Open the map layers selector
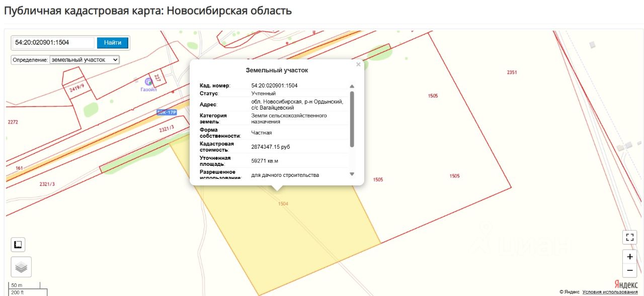This screenshot has width=644, height=296. [21, 267]
